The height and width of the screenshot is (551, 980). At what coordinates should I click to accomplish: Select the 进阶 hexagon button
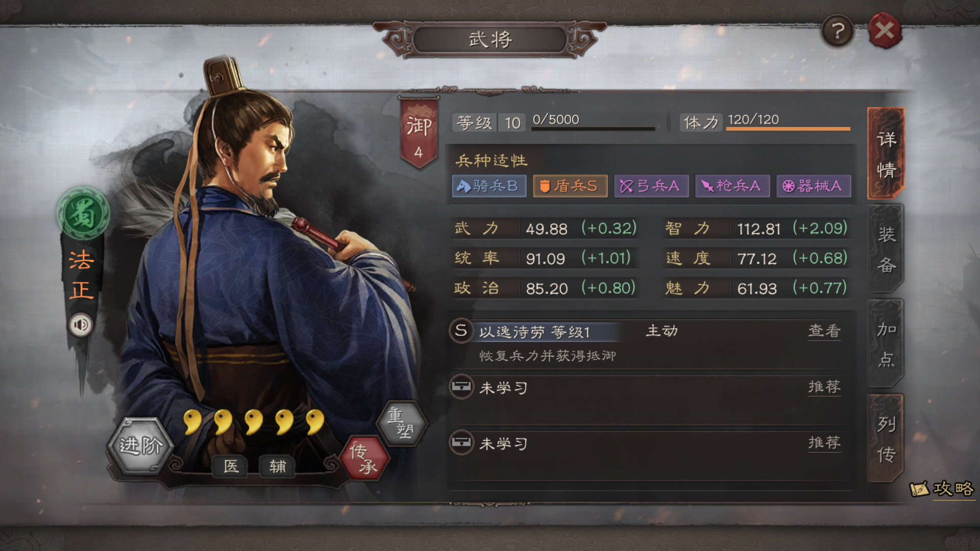[x=141, y=445]
